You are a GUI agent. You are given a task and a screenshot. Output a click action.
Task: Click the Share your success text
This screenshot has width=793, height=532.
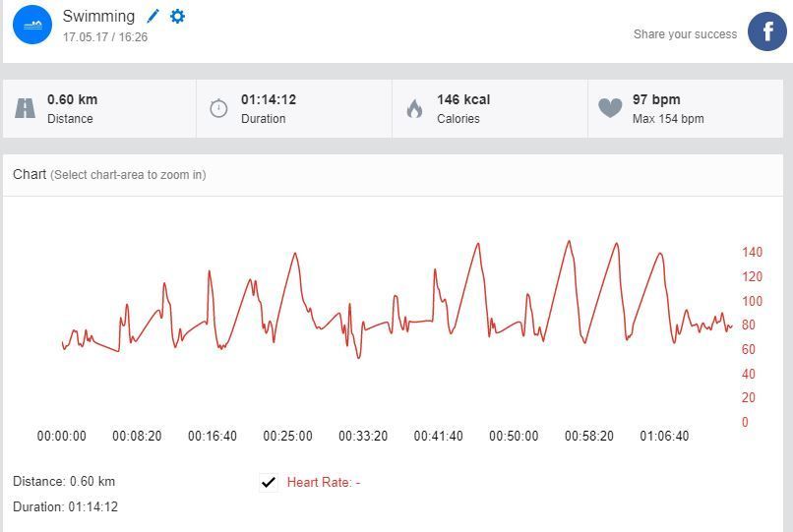tap(685, 34)
